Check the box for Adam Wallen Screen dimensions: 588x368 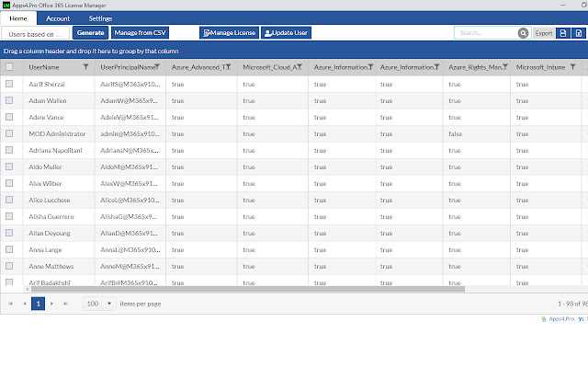tap(9, 100)
